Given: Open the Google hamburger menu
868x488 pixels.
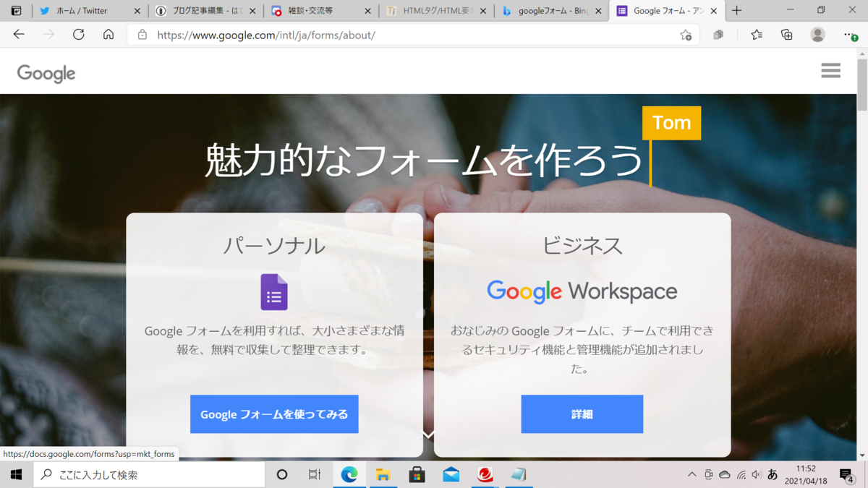Looking at the screenshot, I should click(830, 70).
